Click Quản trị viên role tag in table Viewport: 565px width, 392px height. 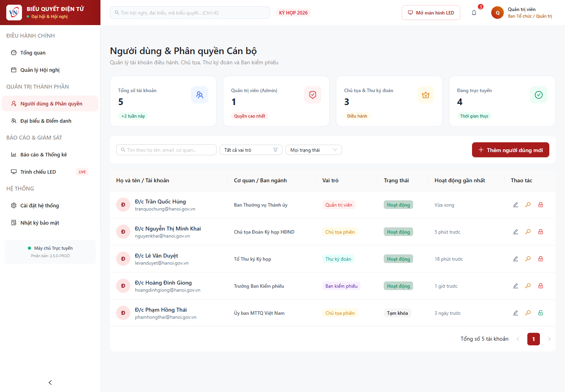339,205
